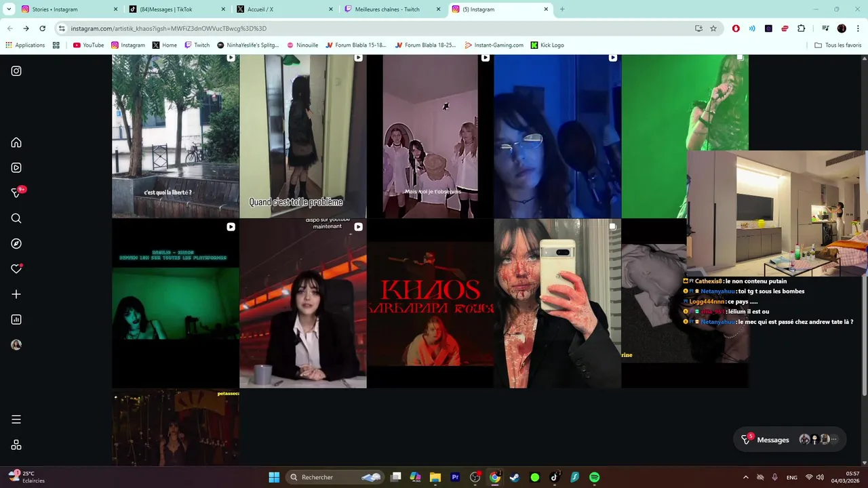The image size is (868, 488).
Task: Open the blue-lit microphone reel
Action: point(557,136)
